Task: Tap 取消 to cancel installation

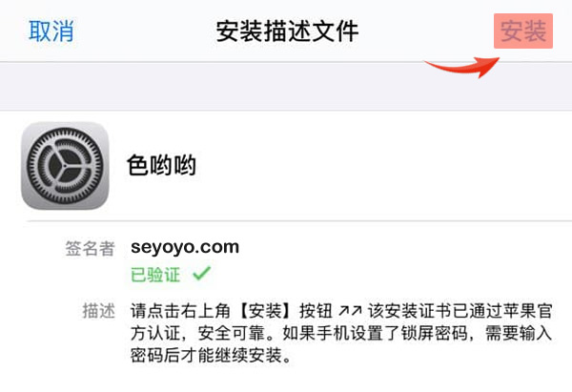Action: tap(51, 31)
